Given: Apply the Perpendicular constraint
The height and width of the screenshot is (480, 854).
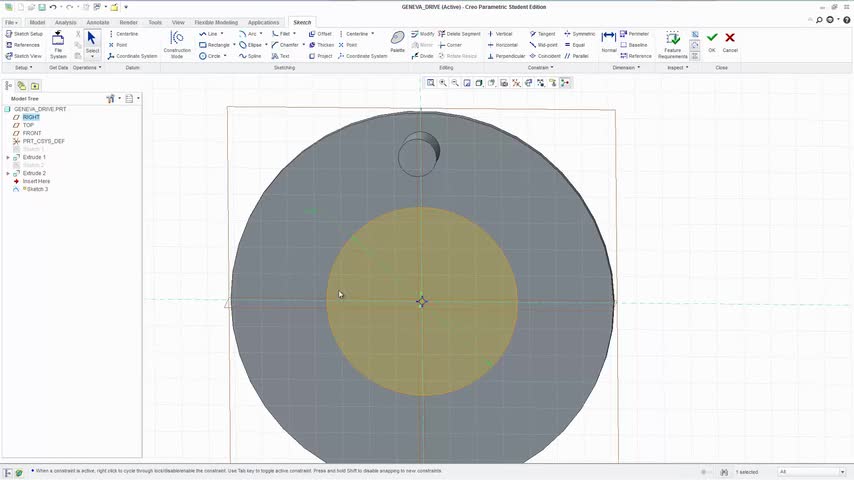Looking at the screenshot, I should click(x=506, y=56).
